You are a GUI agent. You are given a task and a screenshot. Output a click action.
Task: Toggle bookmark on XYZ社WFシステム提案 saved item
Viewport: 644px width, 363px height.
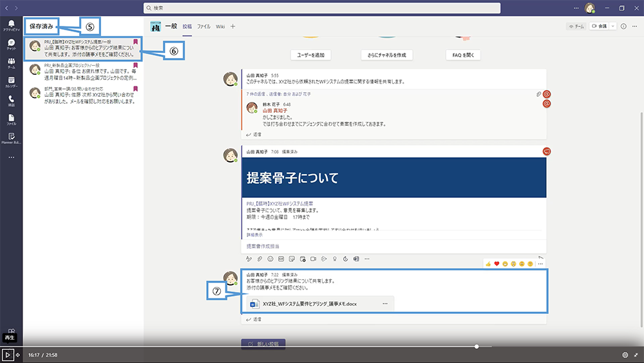coord(135,42)
